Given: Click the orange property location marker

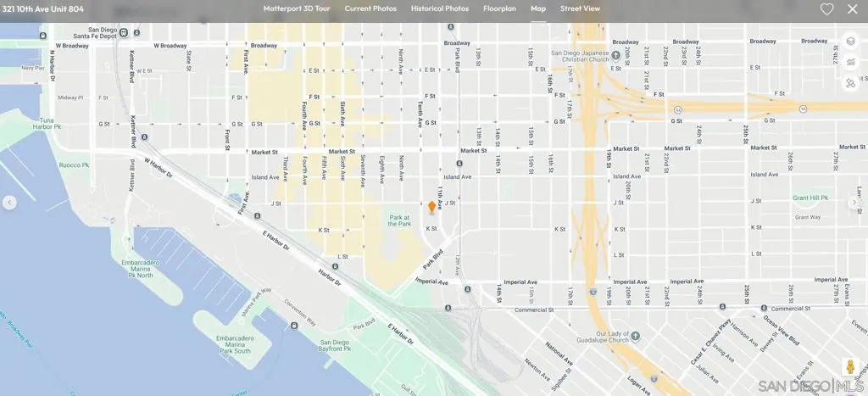Looking at the screenshot, I should point(431,207).
